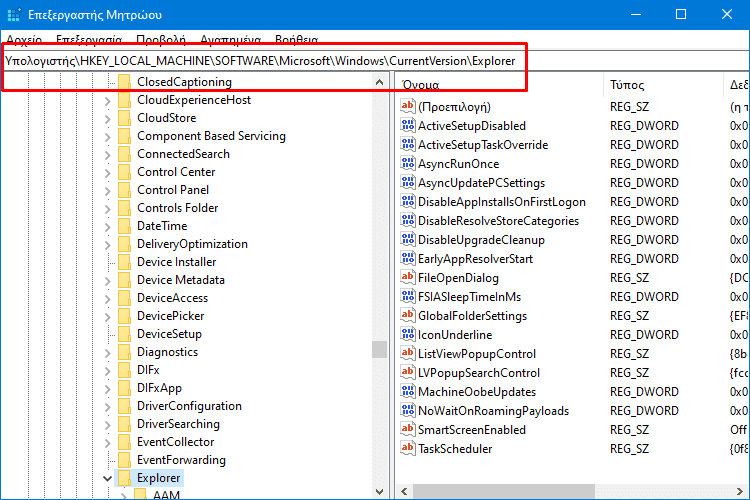The height and width of the screenshot is (500, 750).
Task: Click the ActiveSetupDisabled DWORD value icon
Action: coord(408,125)
